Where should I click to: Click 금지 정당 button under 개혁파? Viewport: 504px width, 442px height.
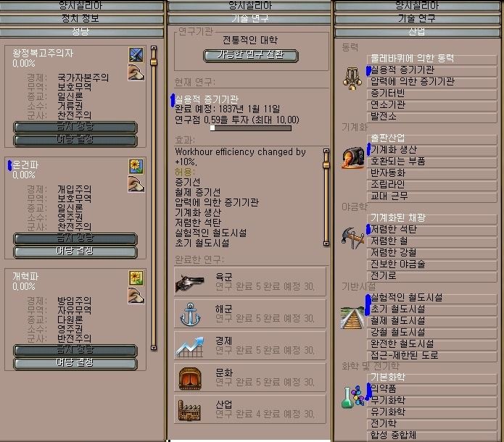pyautogui.click(x=75, y=350)
